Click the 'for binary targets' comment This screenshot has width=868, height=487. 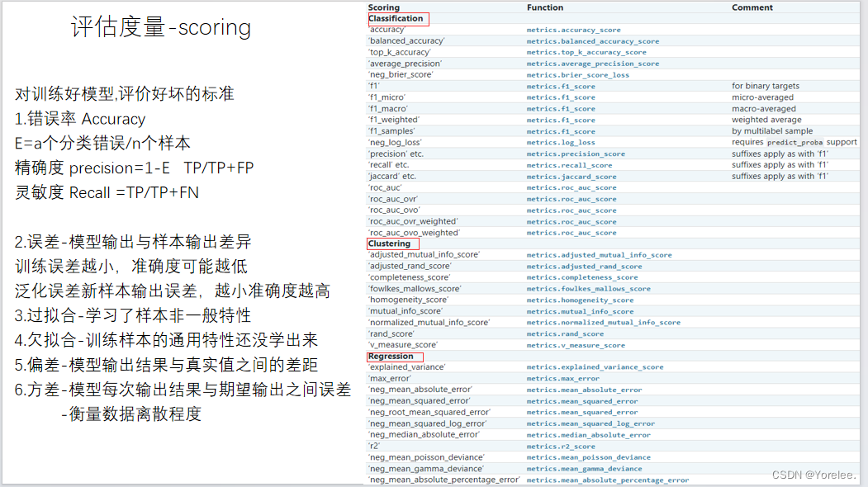click(766, 86)
